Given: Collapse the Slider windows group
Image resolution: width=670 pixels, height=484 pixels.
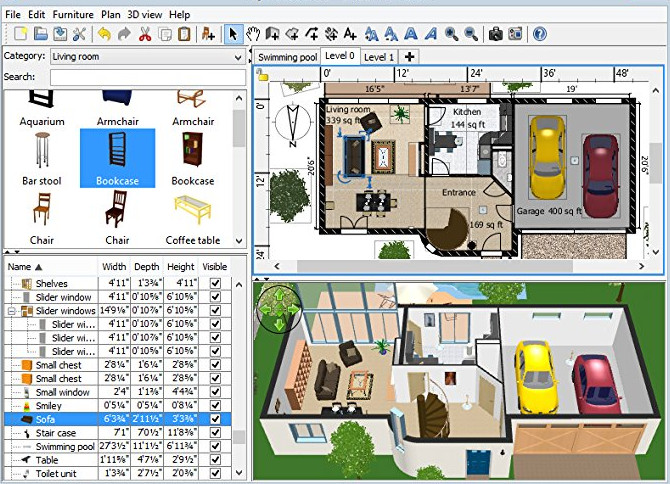Looking at the screenshot, I should coord(12,311).
